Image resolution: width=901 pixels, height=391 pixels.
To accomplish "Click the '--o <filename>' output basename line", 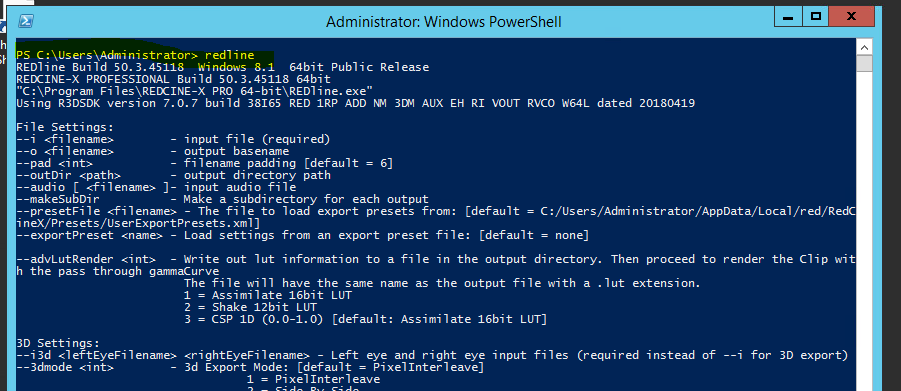I will 152,151.
